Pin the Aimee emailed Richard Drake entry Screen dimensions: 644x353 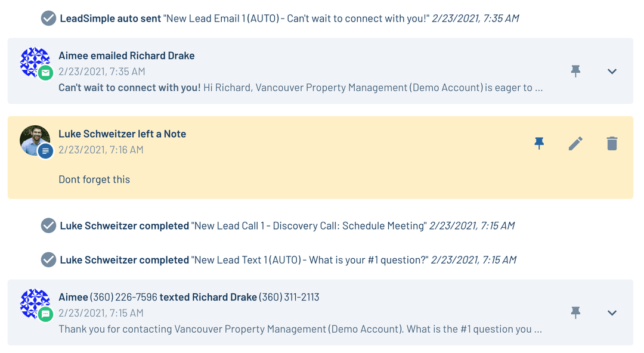[x=575, y=72]
